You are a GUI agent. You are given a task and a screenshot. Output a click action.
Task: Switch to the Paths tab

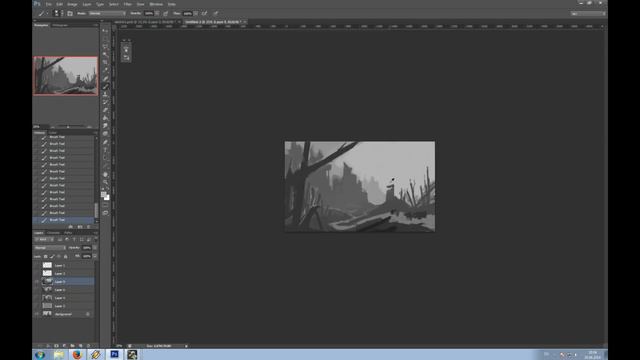pyautogui.click(x=68, y=233)
